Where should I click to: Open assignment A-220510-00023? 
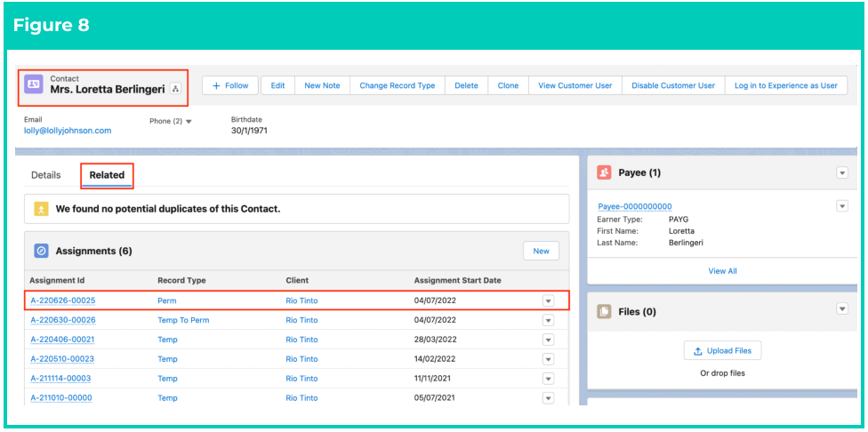tap(62, 359)
